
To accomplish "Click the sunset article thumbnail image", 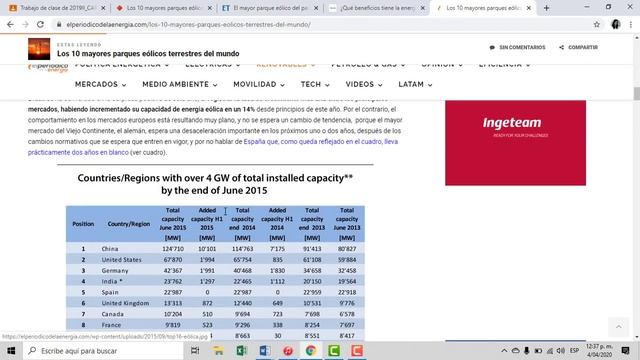I will coord(39,49).
